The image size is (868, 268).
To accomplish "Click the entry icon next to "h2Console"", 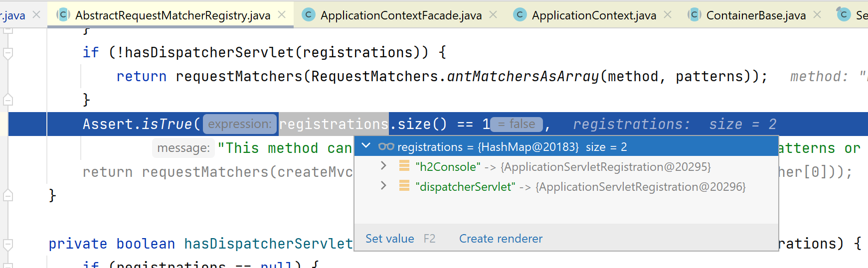I will click(404, 166).
